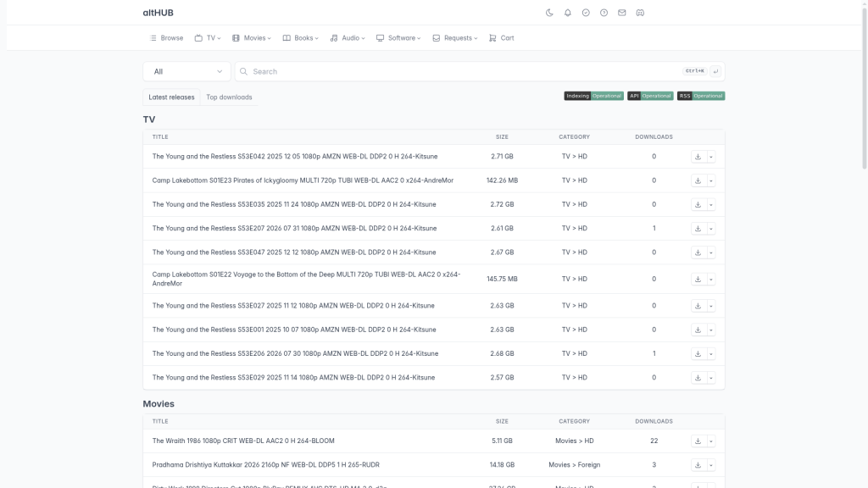Open the Cart page
The image size is (868, 488).
(x=502, y=38)
